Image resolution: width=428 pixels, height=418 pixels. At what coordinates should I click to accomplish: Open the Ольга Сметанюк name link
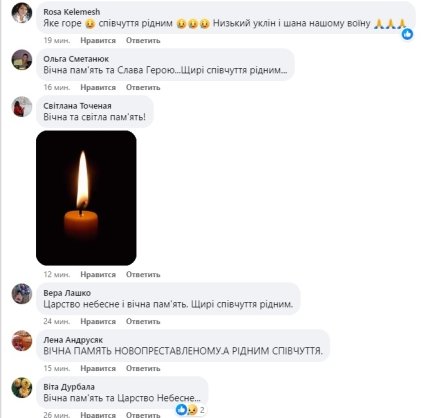point(76,59)
